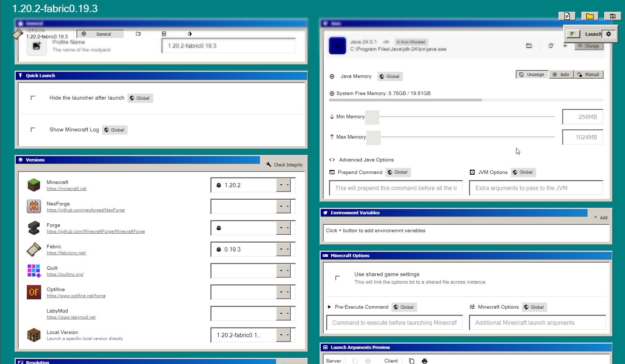Toggle Global for Minecraft Options arguments
The width and height of the screenshot is (625, 364).
click(534, 307)
